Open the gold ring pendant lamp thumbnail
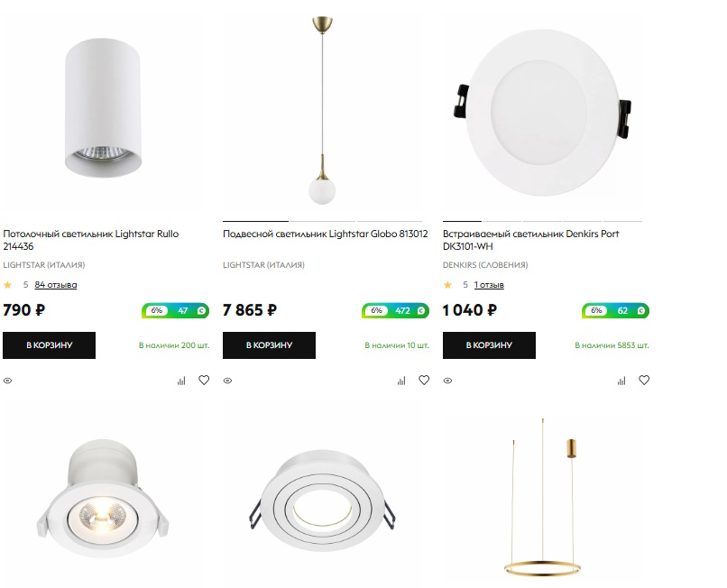This screenshot has width=727, height=588. pos(543,497)
